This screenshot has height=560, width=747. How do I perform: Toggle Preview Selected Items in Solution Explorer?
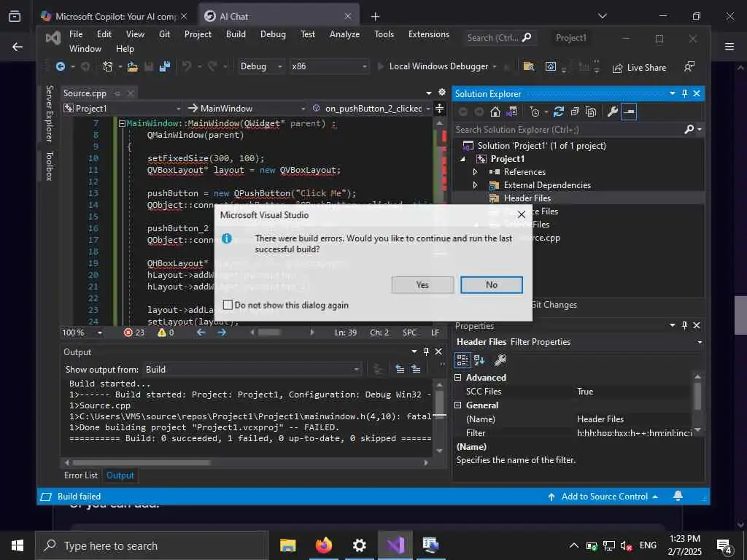click(x=629, y=112)
